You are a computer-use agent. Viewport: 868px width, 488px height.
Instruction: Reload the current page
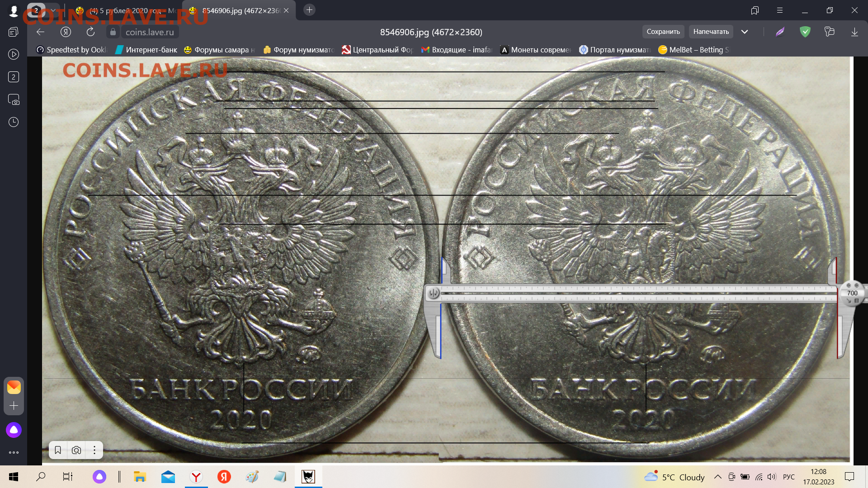[x=90, y=32]
